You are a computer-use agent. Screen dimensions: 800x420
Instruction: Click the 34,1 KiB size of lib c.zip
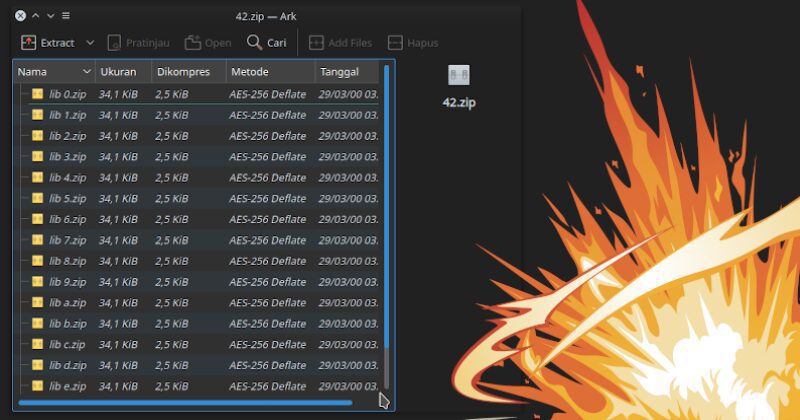[118, 345]
